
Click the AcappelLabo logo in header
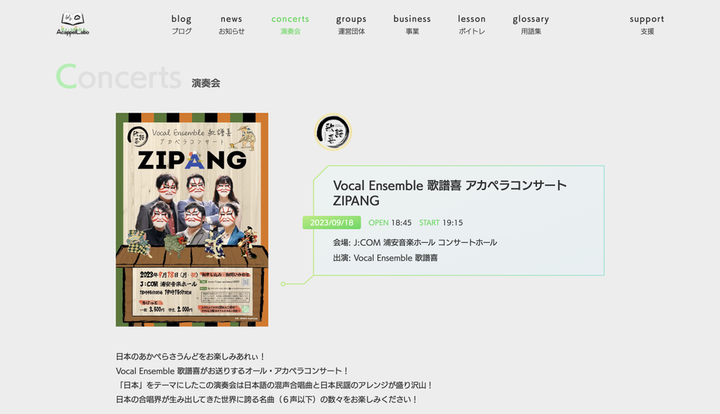coord(73,24)
